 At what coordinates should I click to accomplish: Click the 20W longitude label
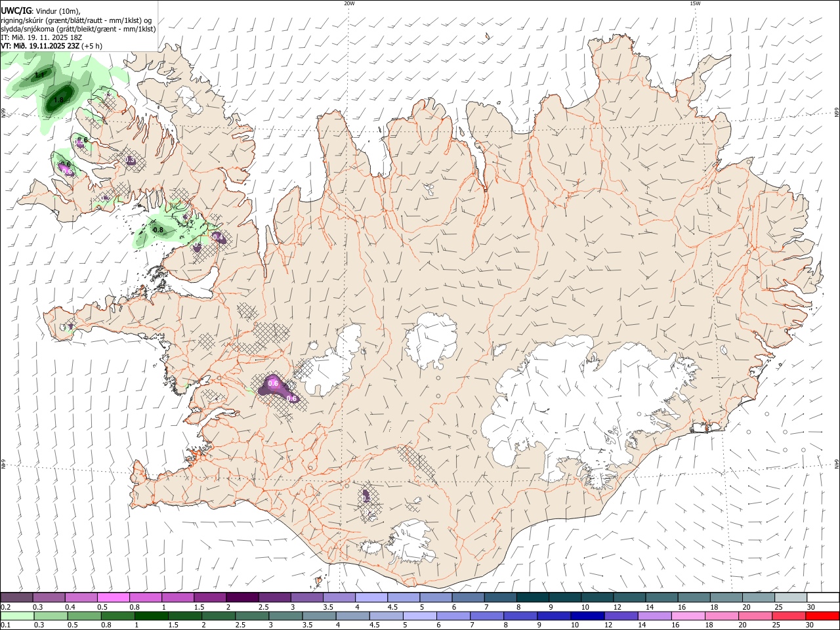[349, 3]
